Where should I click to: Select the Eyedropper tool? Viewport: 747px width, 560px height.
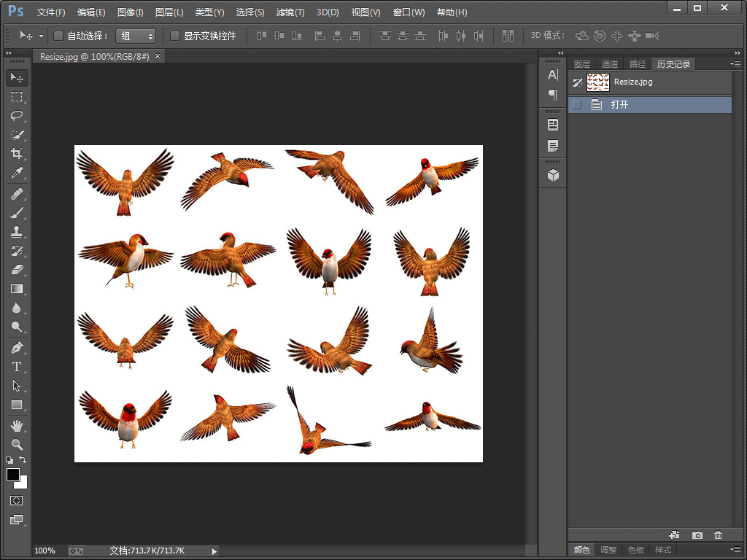point(17,172)
